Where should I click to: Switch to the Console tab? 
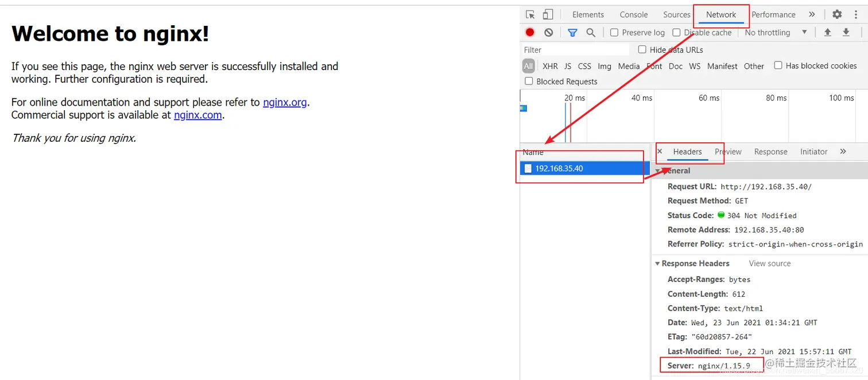(x=634, y=15)
